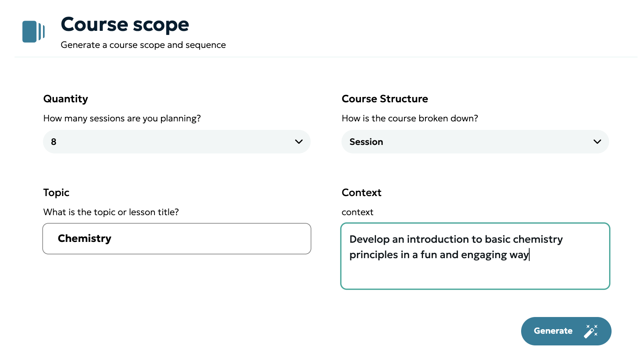This screenshot has width=644, height=358.
Task: Click the Quantity section label
Action: click(x=66, y=99)
